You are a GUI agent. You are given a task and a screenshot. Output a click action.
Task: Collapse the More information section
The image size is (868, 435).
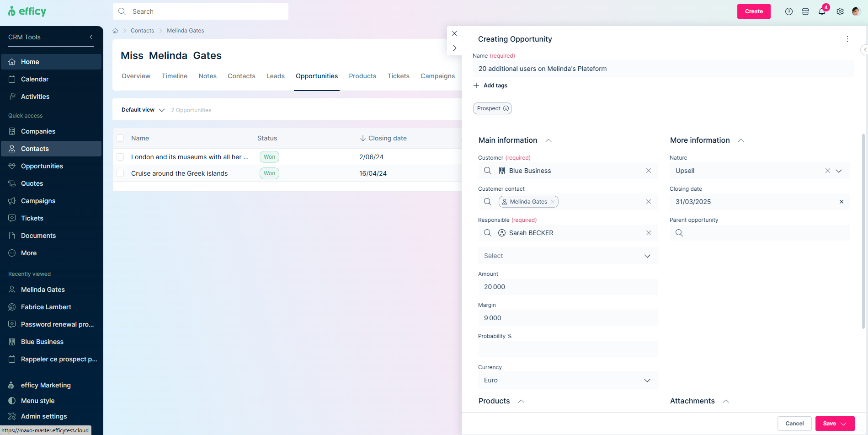(741, 140)
